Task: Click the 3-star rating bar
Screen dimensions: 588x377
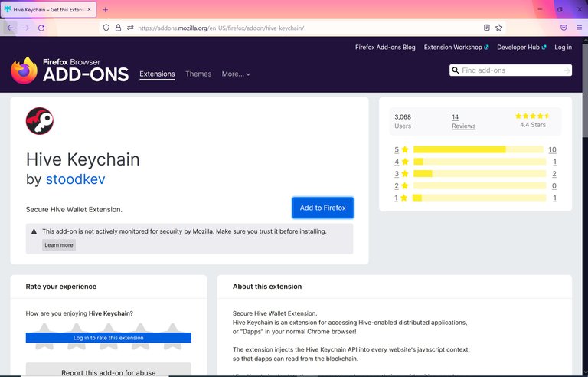Action: click(479, 174)
